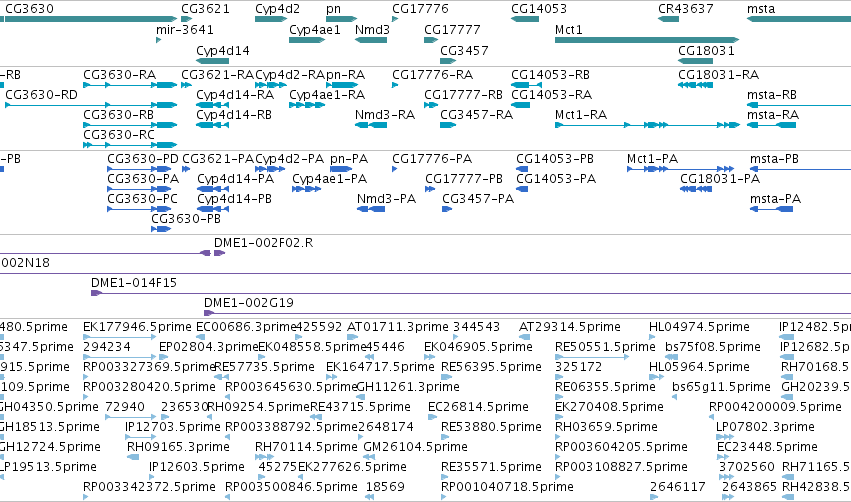Image resolution: width=851 pixels, height=502 pixels.
Task: Open the CG18031-PA protein label
Action: (720, 179)
